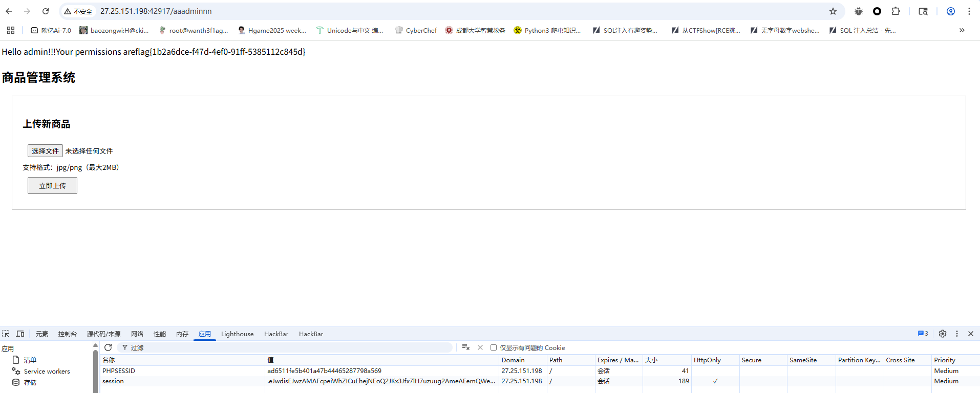Open the CyberChef bookmark
Viewport: 980px width, 393px height.
tap(416, 31)
